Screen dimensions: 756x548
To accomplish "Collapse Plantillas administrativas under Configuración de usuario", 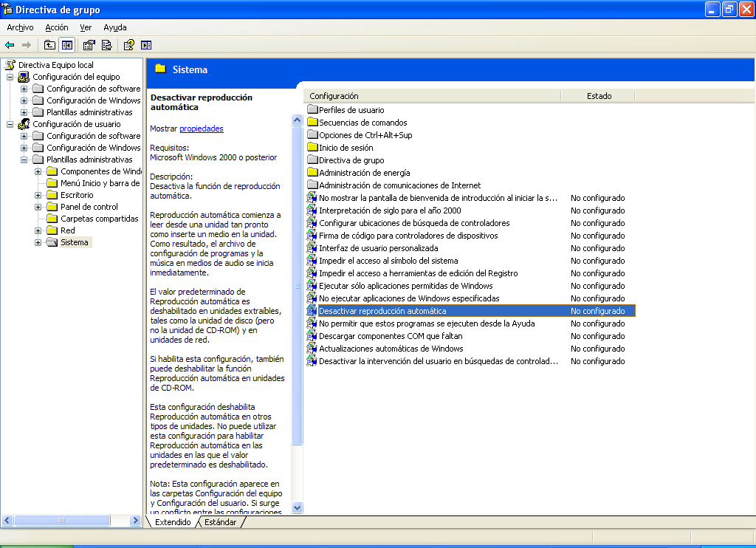I will click(x=24, y=160).
